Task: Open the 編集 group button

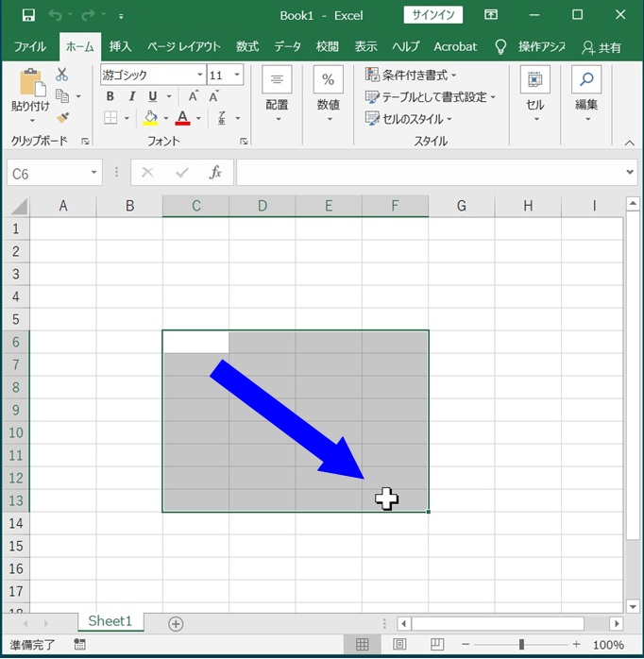Action: pyautogui.click(x=586, y=94)
